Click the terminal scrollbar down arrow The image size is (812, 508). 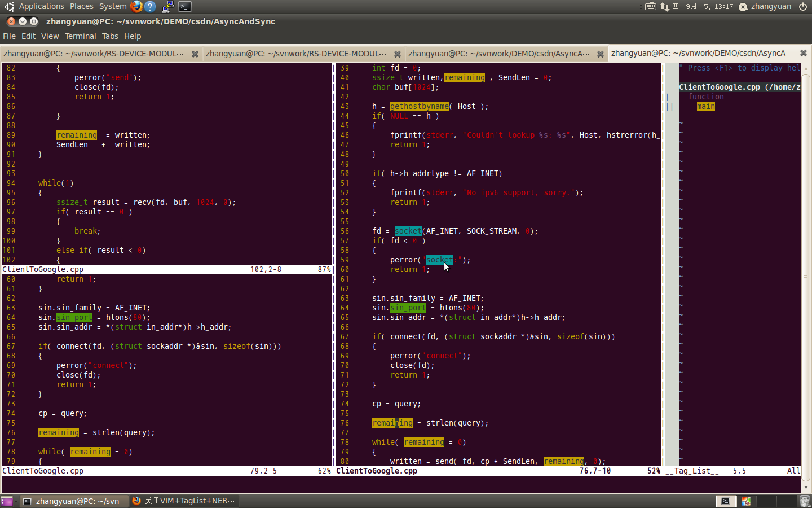click(806, 487)
